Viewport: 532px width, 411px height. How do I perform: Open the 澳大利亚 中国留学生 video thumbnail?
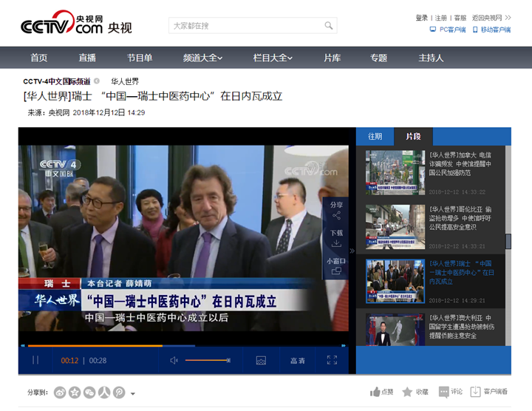coord(395,330)
